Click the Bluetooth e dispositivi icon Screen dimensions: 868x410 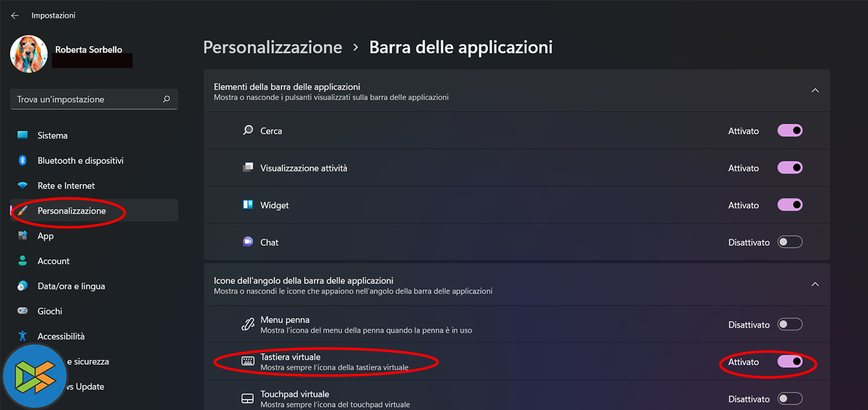[23, 160]
